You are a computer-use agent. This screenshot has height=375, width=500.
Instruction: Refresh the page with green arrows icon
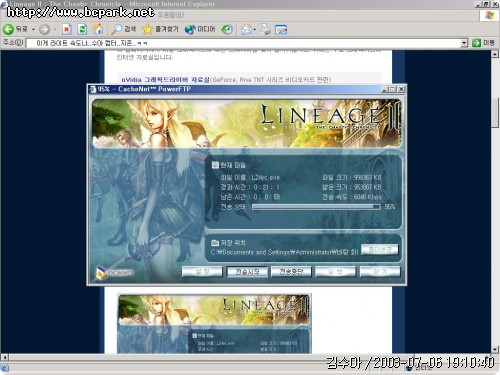(82, 29)
